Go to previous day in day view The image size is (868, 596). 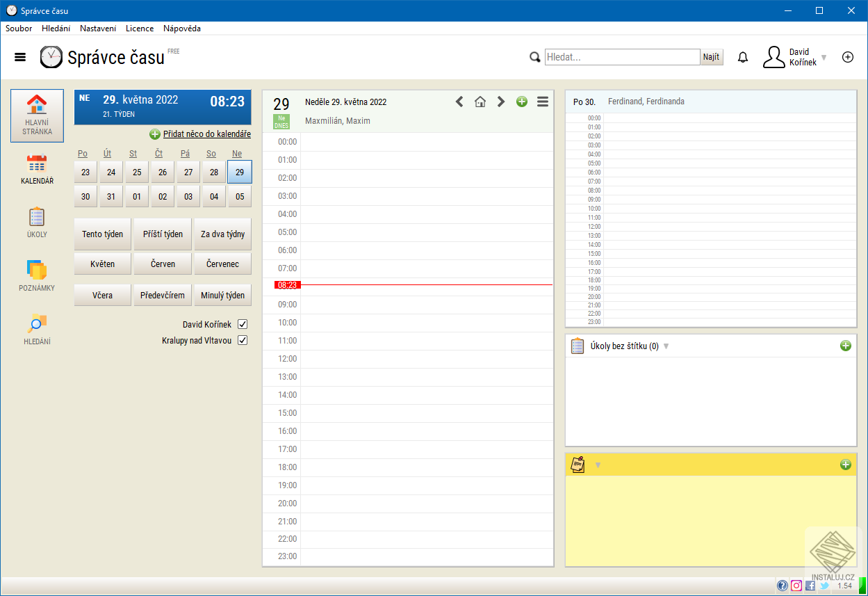pyautogui.click(x=459, y=102)
